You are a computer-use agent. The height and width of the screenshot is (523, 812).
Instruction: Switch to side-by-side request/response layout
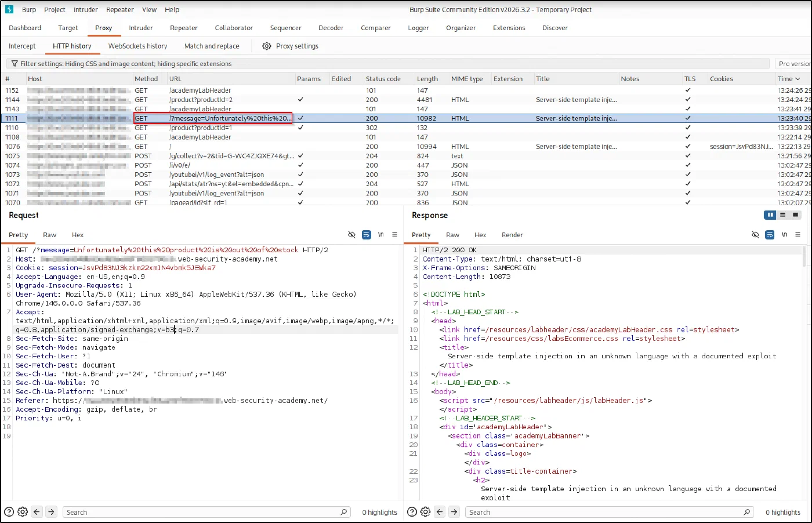[x=770, y=215]
